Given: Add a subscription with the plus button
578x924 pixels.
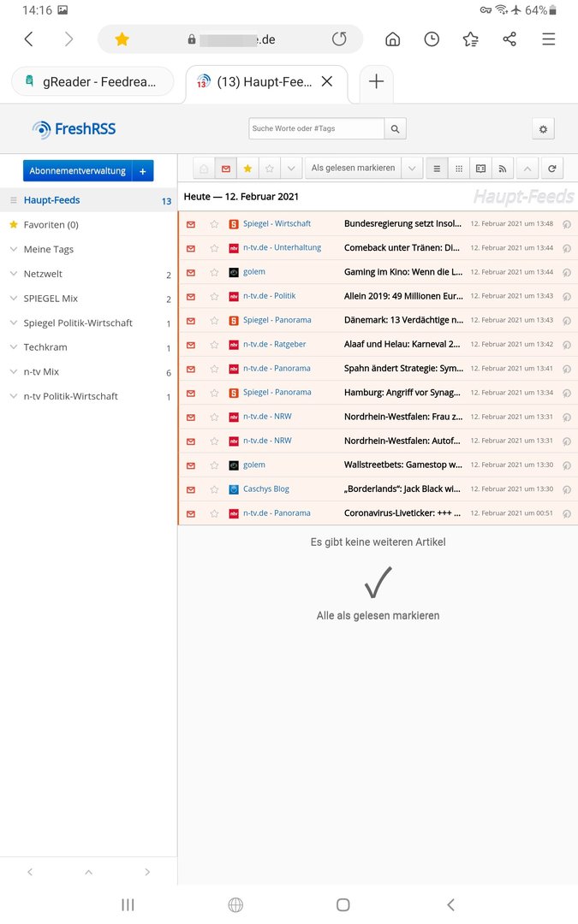Looking at the screenshot, I should coord(143,171).
